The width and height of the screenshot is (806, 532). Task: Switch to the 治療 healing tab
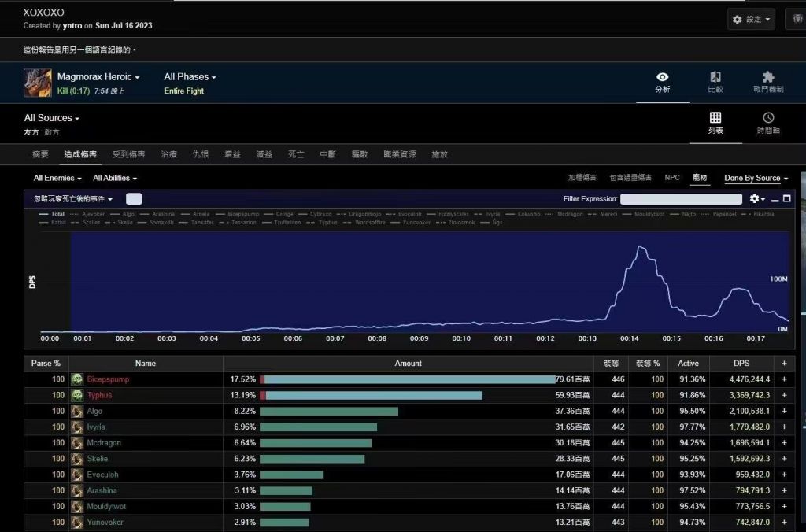pyautogui.click(x=168, y=155)
